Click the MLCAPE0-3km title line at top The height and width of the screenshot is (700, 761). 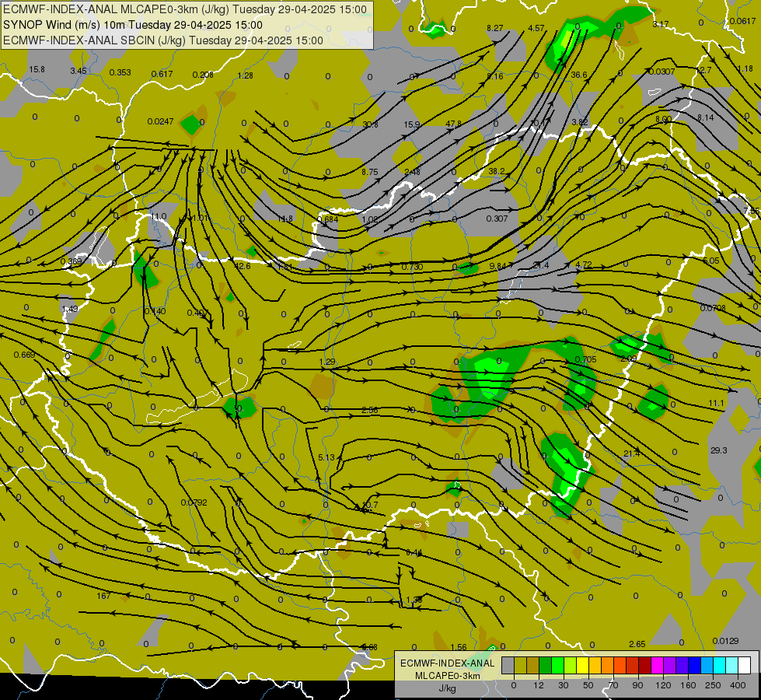click(x=185, y=9)
